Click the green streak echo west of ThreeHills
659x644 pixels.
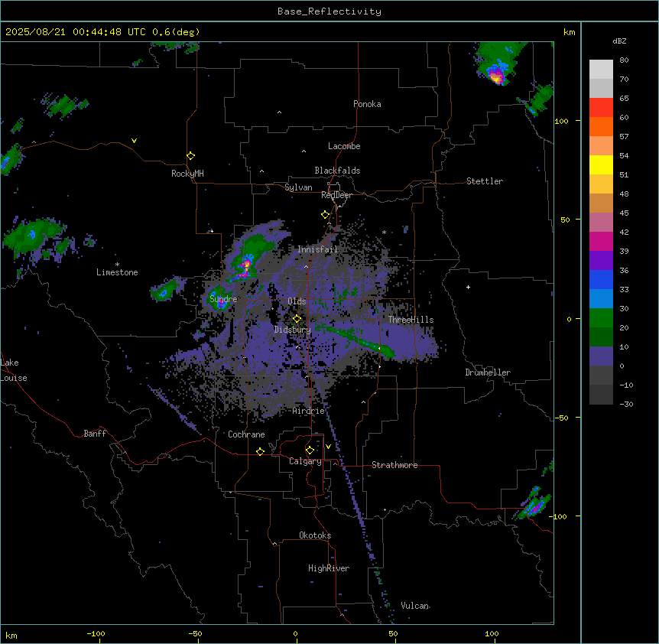click(x=357, y=340)
